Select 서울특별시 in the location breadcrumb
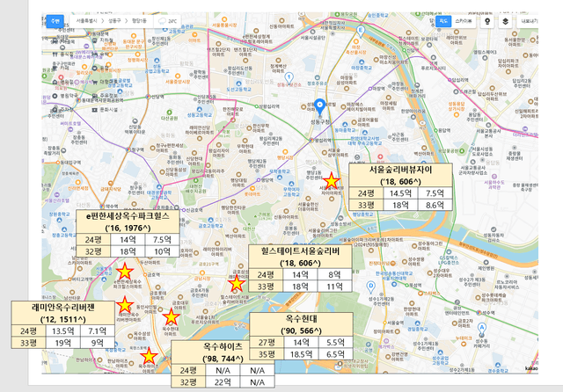 point(86,21)
